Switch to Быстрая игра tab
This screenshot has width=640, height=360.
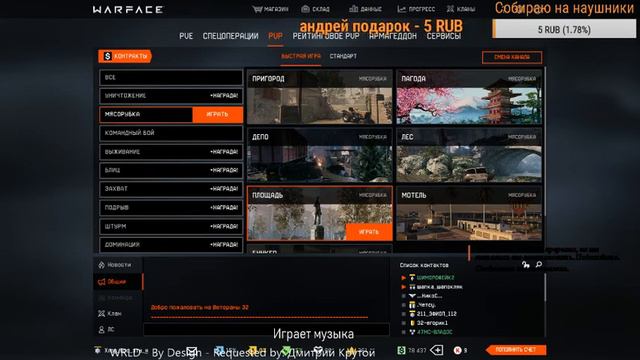tap(301, 56)
